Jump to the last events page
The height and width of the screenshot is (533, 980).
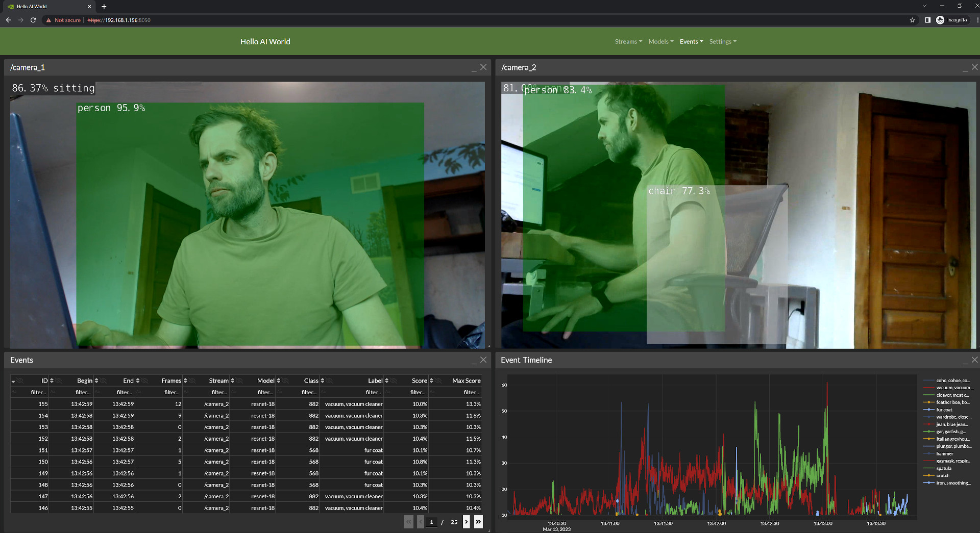click(478, 522)
